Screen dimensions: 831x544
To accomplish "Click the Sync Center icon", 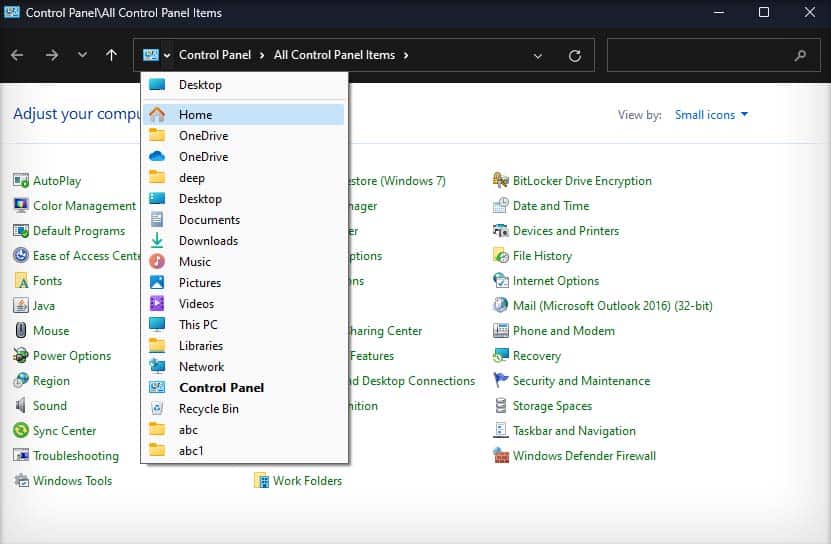I will pyautogui.click(x=21, y=431).
